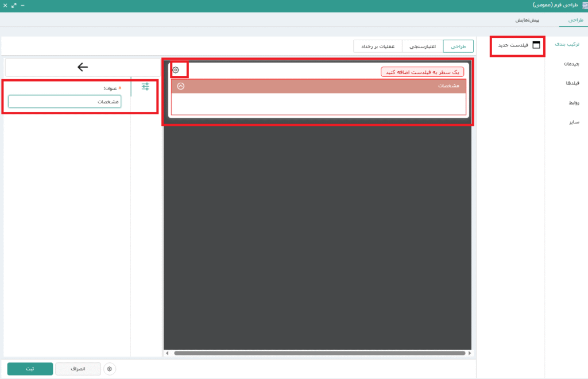Click the fieldset gear settings icon

[176, 70]
